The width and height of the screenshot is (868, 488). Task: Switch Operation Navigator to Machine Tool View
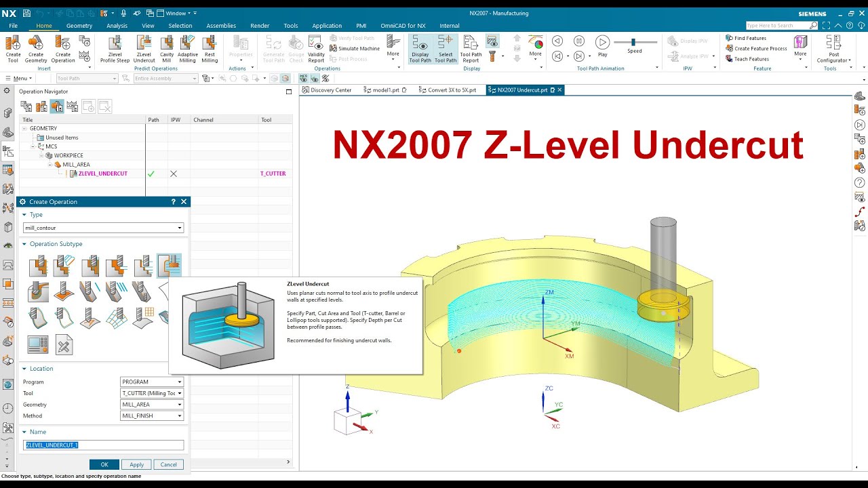(41, 106)
